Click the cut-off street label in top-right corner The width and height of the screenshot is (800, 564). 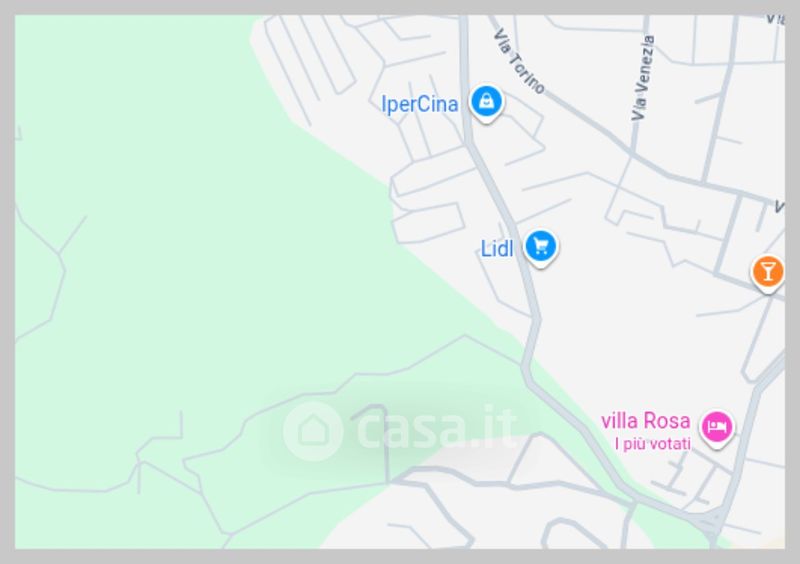pyautogui.click(x=776, y=19)
